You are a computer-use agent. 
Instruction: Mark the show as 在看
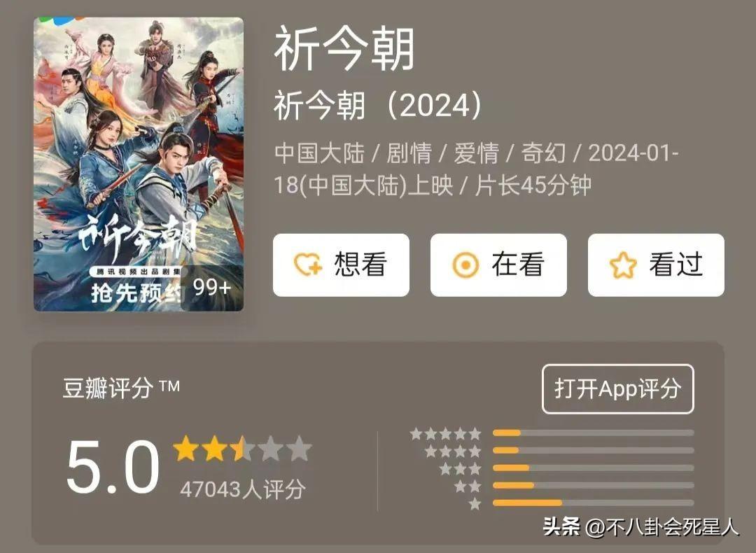(x=498, y=265)
